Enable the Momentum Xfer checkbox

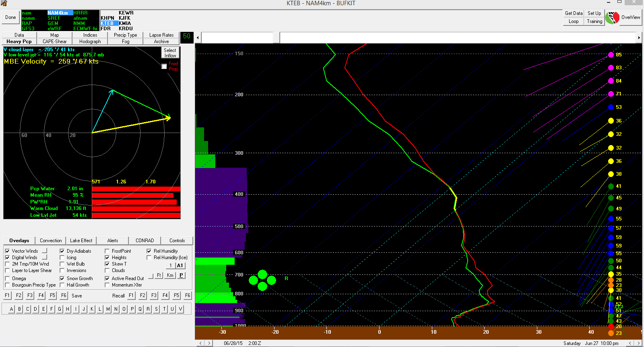(107, 285)
